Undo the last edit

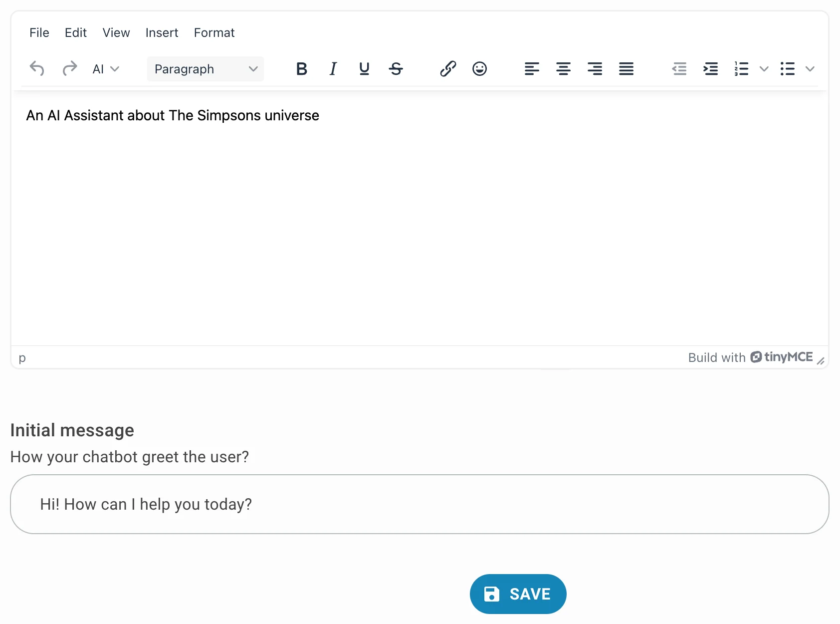(x=37, y=68)
